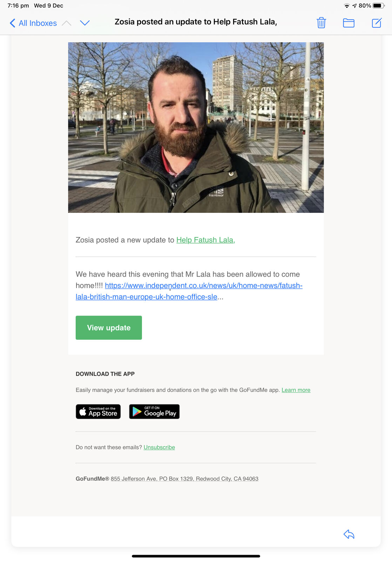The height and width of the screenshot is (561, 392).
Task: Tap the Get it on Google Play badge
Action: 154,412
